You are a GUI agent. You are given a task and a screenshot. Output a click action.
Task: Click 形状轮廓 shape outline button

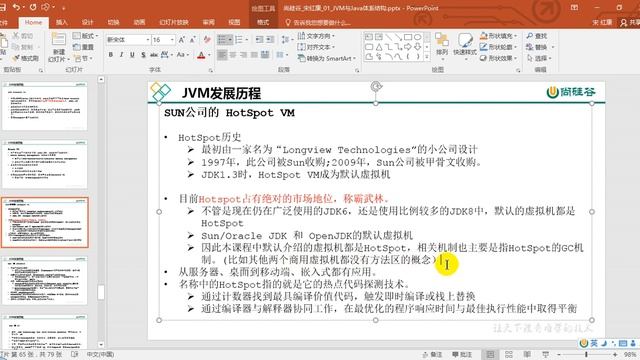click(x=498, y=47)
